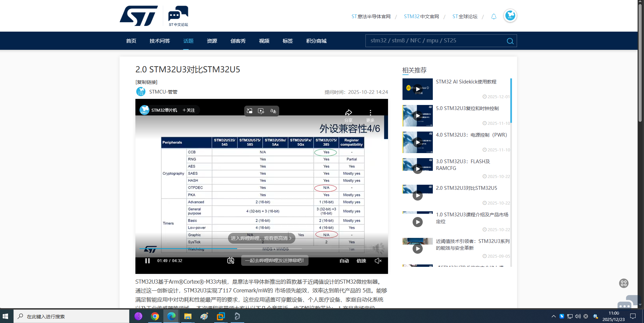Click the +关注 follow button on video
The height and width of the screenshot is (323, 644).
click(x=189, y=110)
